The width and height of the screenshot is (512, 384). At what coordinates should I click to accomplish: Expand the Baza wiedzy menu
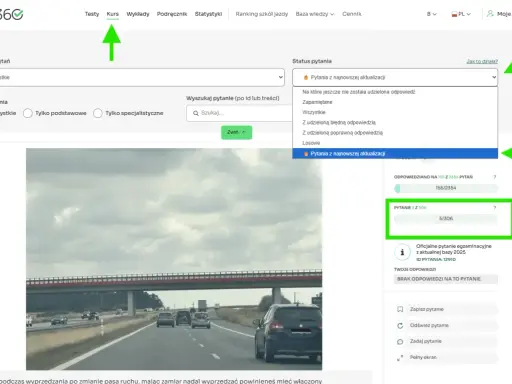point(314,14)
